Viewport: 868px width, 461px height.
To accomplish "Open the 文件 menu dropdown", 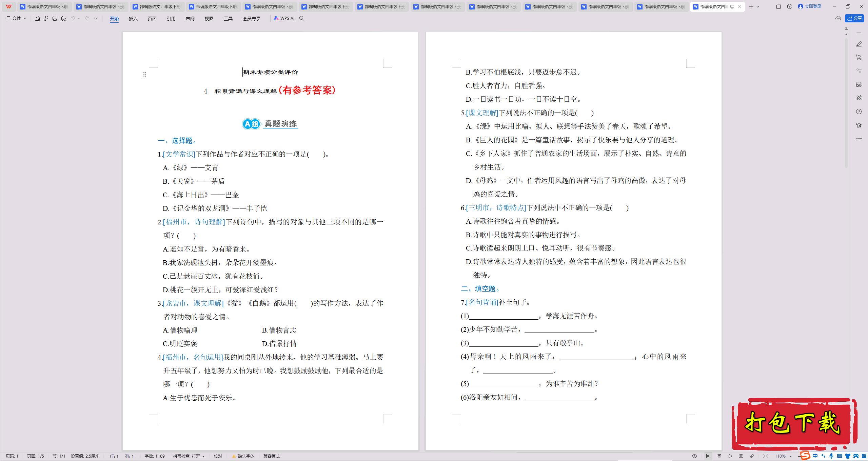I will click(16, 18).
